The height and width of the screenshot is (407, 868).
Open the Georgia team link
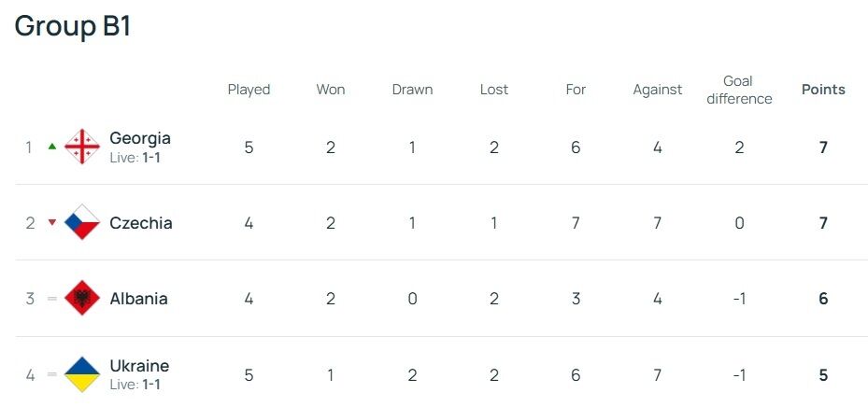(x=140, y=138)
